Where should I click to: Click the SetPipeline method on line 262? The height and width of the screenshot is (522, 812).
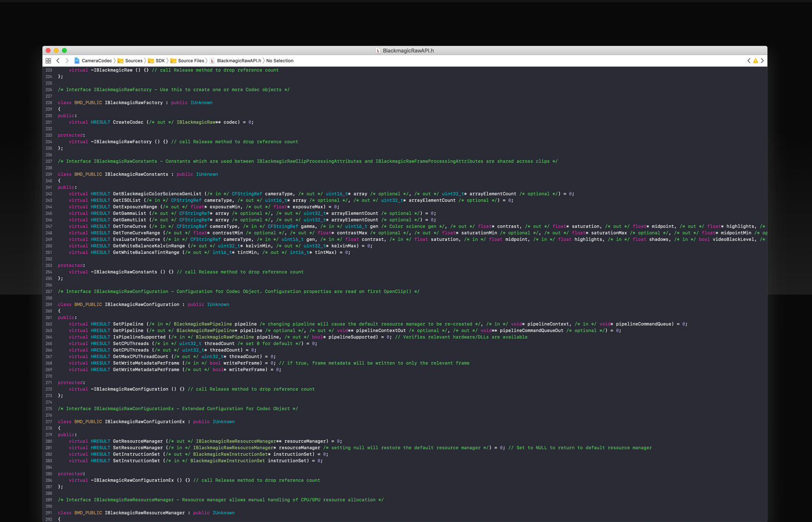(128, 324)
